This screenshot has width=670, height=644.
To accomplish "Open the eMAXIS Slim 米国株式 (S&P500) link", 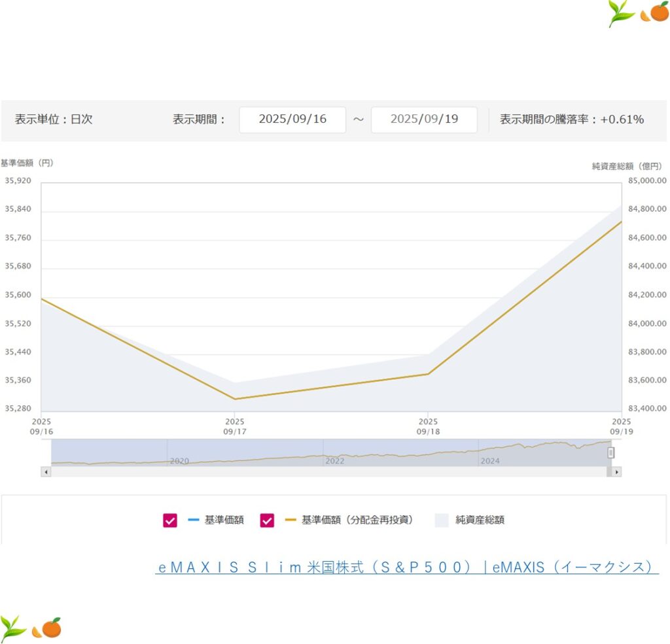I will pyautogui.click(x=407, y=568).
